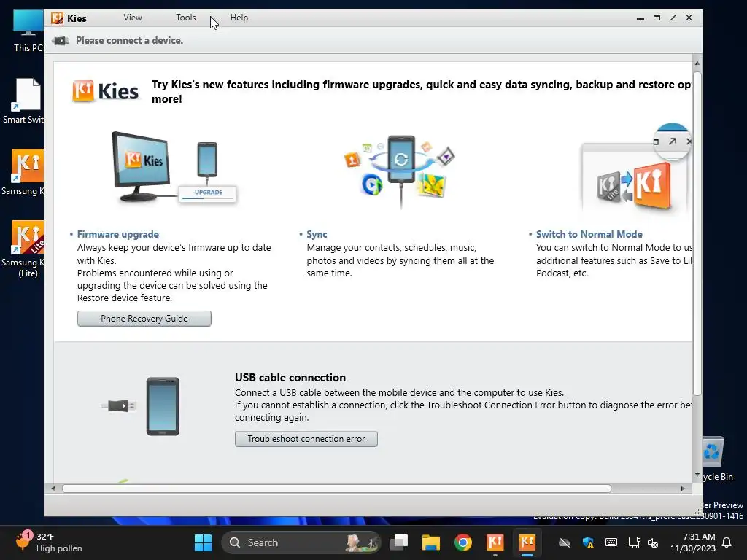Open the Recycle Bin on desktop
Screen dimensions: 747x560
(x=717, y=459)
